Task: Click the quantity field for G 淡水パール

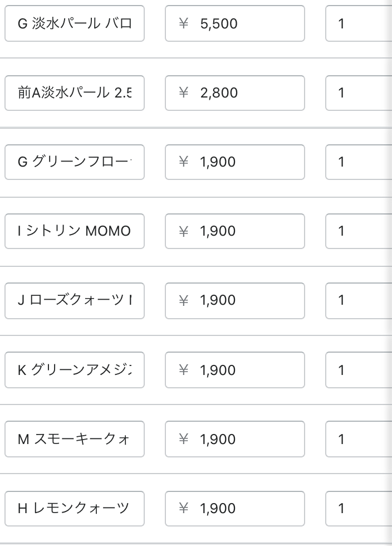Action: 359,23
